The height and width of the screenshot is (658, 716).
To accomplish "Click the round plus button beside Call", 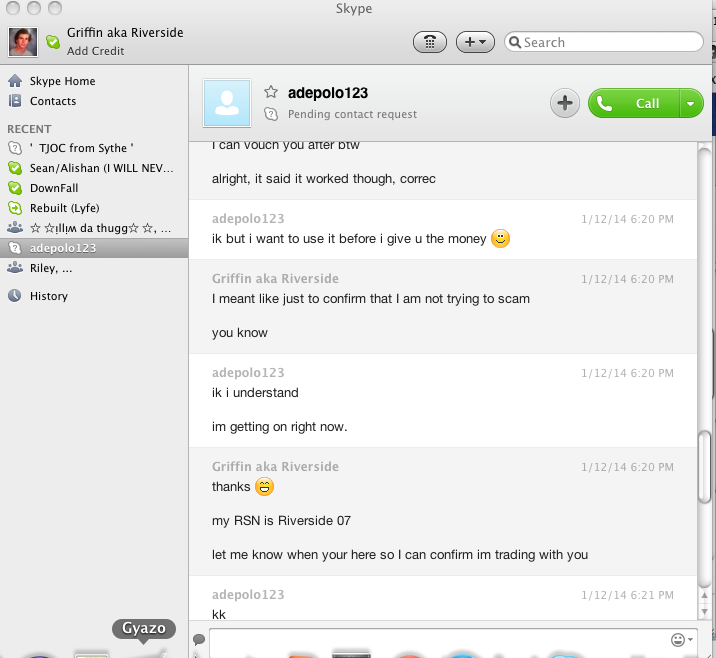I will tap(565, 103).
